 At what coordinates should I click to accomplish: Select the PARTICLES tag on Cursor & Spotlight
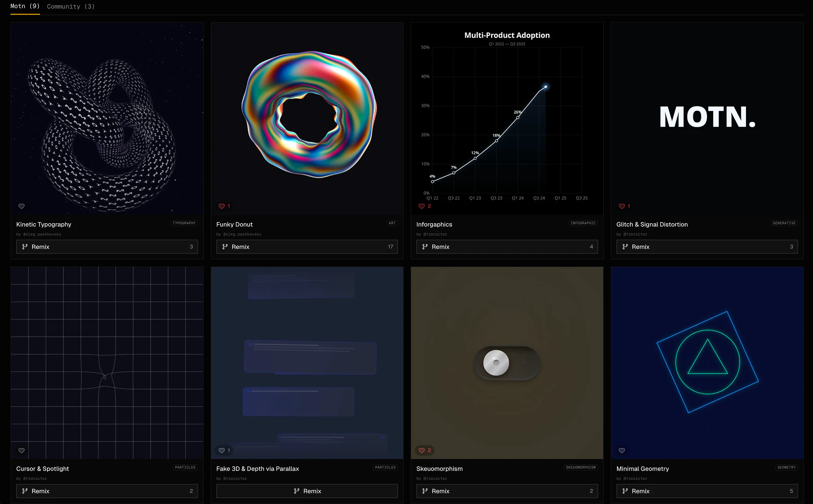[x=185, y=468]
